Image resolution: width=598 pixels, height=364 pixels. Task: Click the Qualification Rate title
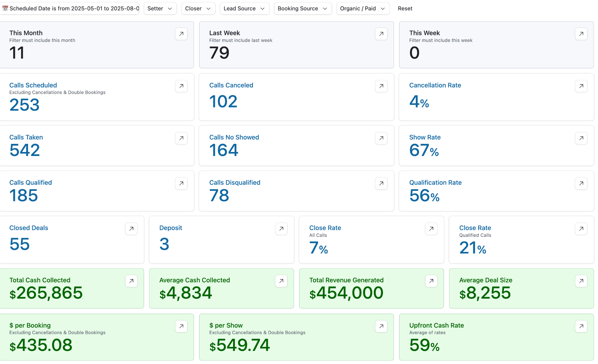(x=435, y=183)
